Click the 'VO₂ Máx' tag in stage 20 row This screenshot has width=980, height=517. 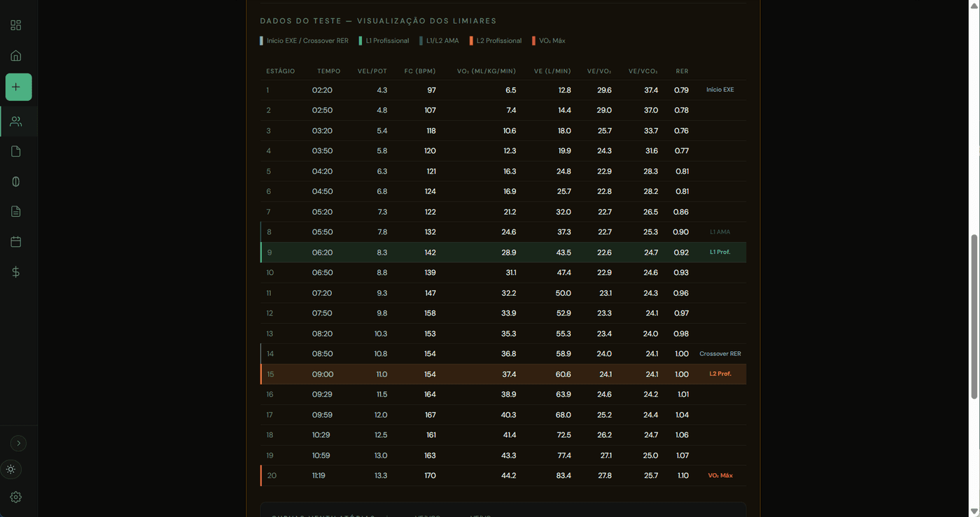[720, 476]
